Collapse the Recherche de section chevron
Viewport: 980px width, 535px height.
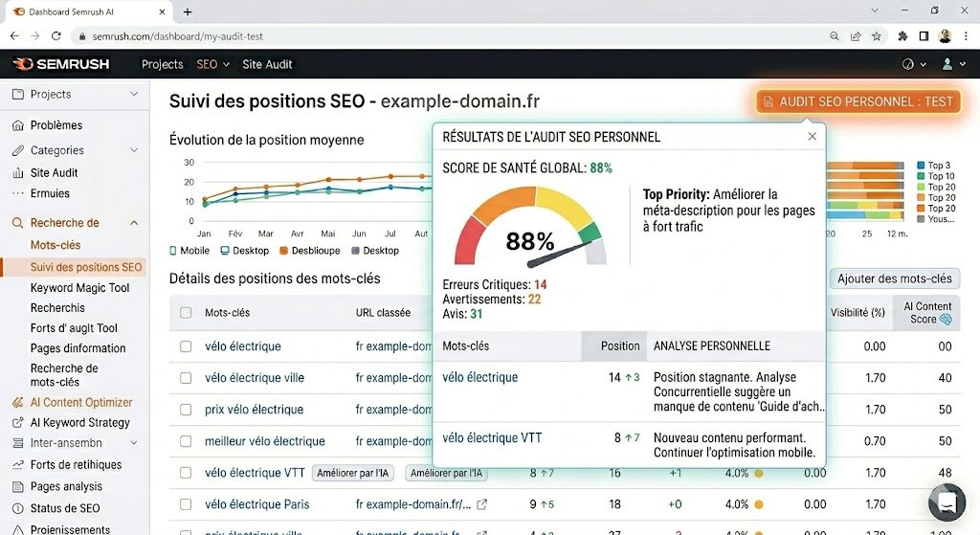(x=134, y=223)
